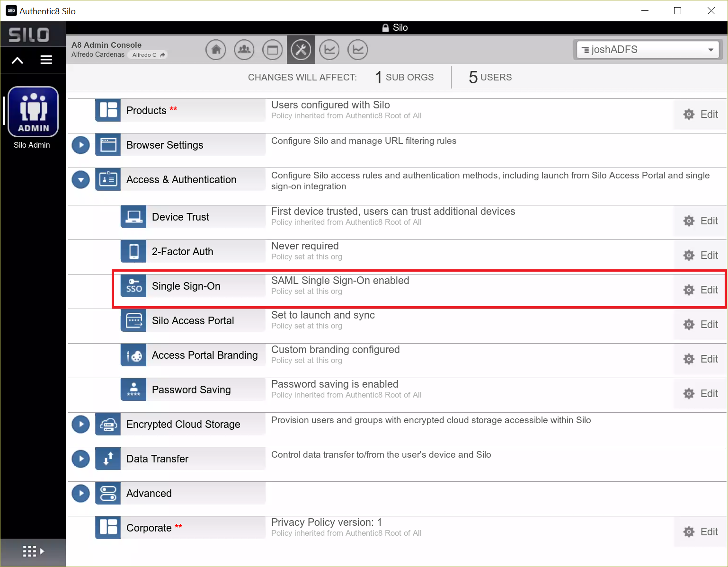
Task: Open the joshADFS organization dropdown
Action: point(648,50)
